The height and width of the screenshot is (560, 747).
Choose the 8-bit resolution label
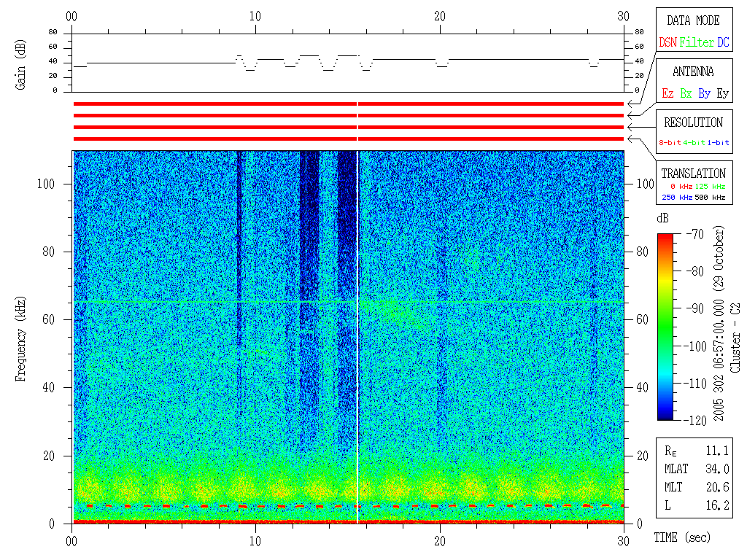coord(670,142)
